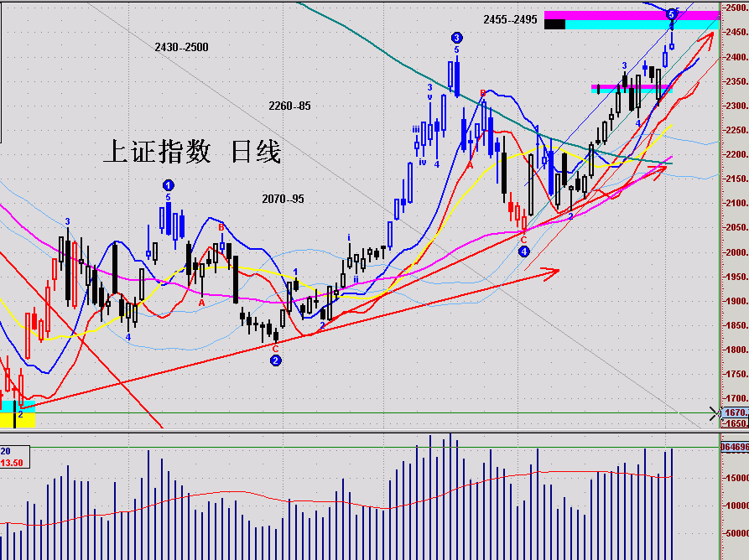Click the arrow marker beside the 1670 tag
This screenshot has height=560, width=749.
click(715, 413)
